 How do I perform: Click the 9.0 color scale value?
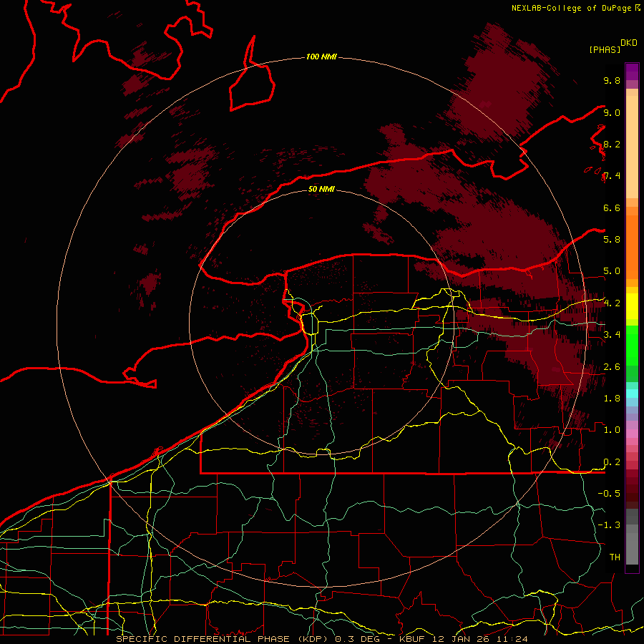(612, 112)
